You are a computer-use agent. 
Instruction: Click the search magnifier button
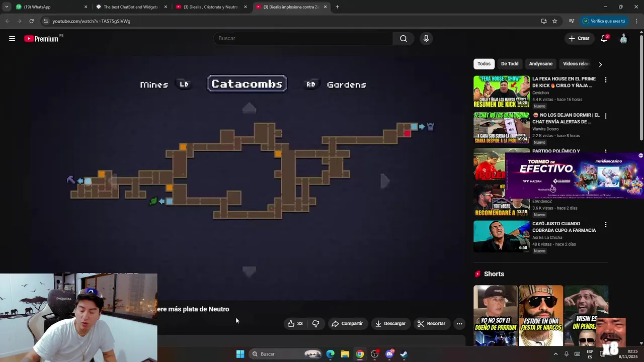click(404, 39)
